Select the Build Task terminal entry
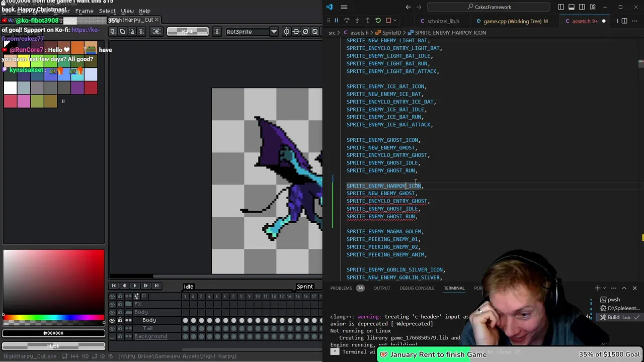The image size is (644, 362). pyautogui.click(x=619, y=317)
